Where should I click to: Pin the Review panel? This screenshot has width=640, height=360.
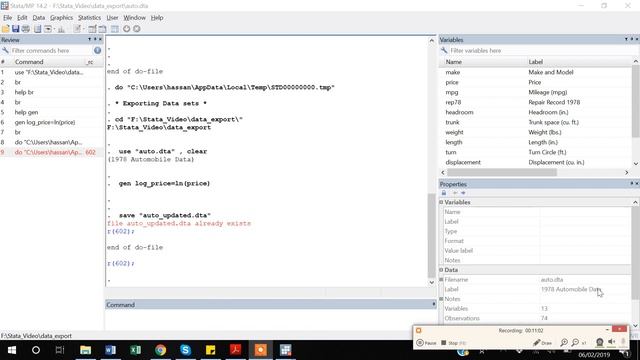coord(95,39)
